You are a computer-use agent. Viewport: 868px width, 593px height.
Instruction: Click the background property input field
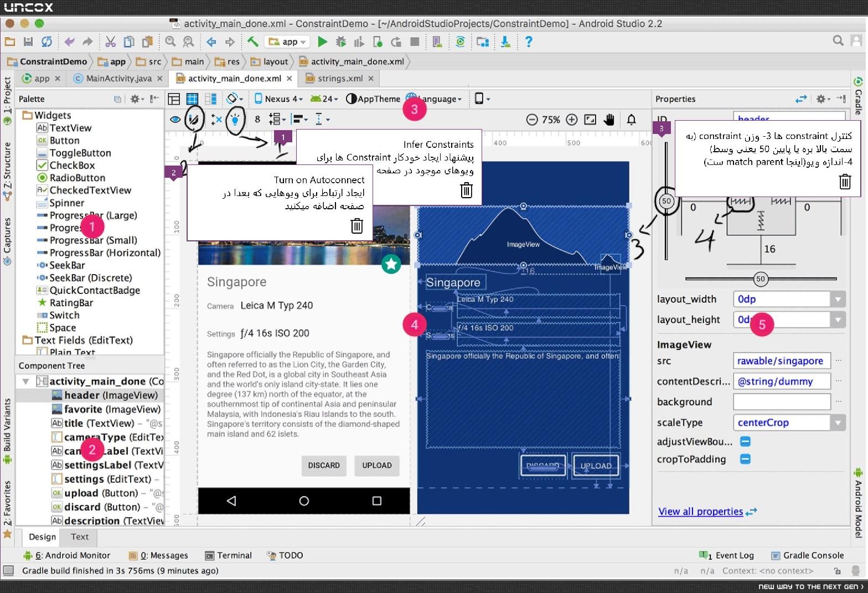(x=782, y=402)
